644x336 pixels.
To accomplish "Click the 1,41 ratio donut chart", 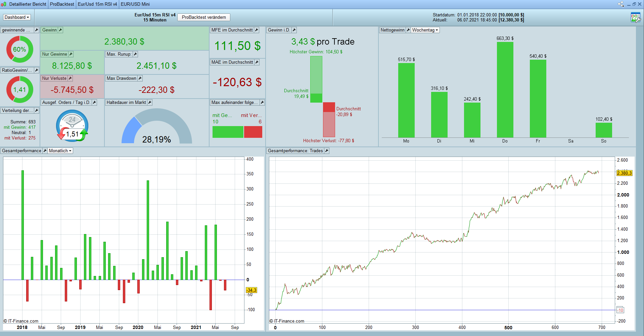I will pyautogui.click(x=20, y=90).
